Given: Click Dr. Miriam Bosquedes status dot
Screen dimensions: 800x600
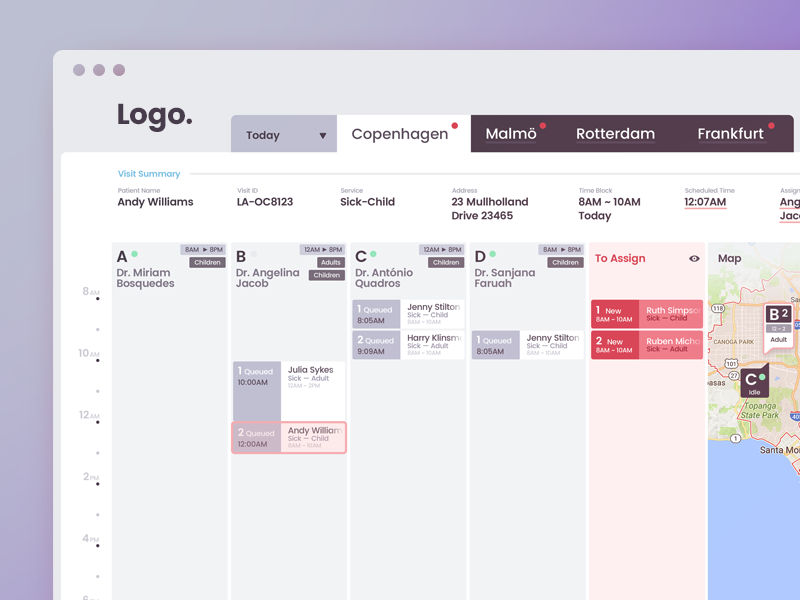Looking at the screenshot, I should coord(134,255).
